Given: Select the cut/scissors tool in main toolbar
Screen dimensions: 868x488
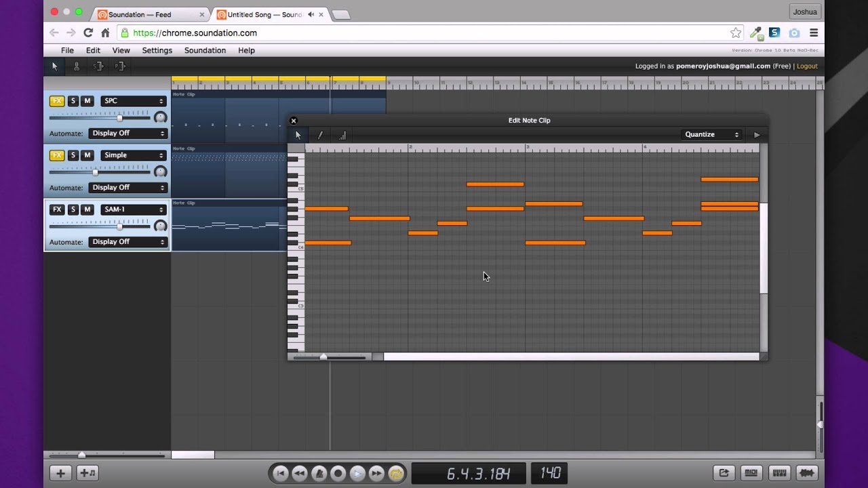Looking at the screenshot, I should point(77,66).
